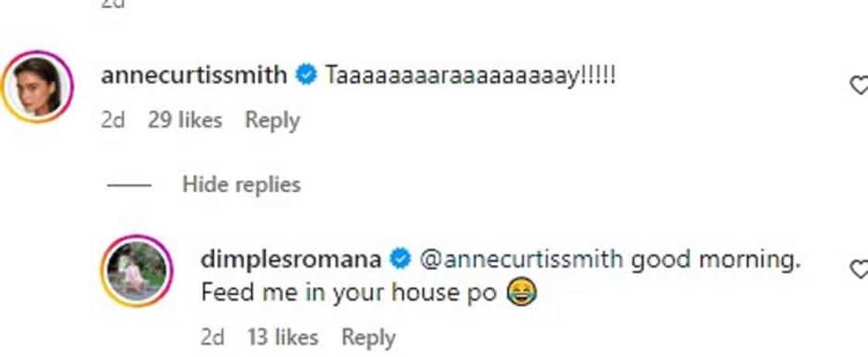Click the 2d timestamp under dimplesromana's reply
Image resolution: width=868 pixels, height=357 pixels.
click(x=212, y=337)
